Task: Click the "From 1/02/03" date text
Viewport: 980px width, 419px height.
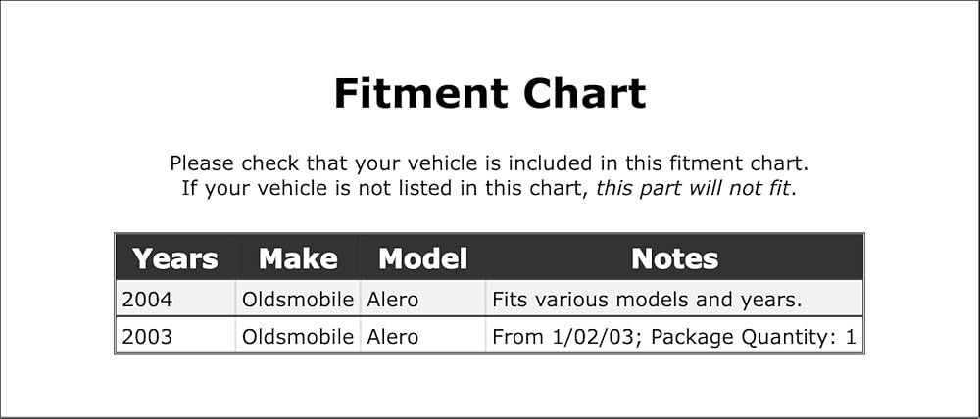Action: [564, 337]
